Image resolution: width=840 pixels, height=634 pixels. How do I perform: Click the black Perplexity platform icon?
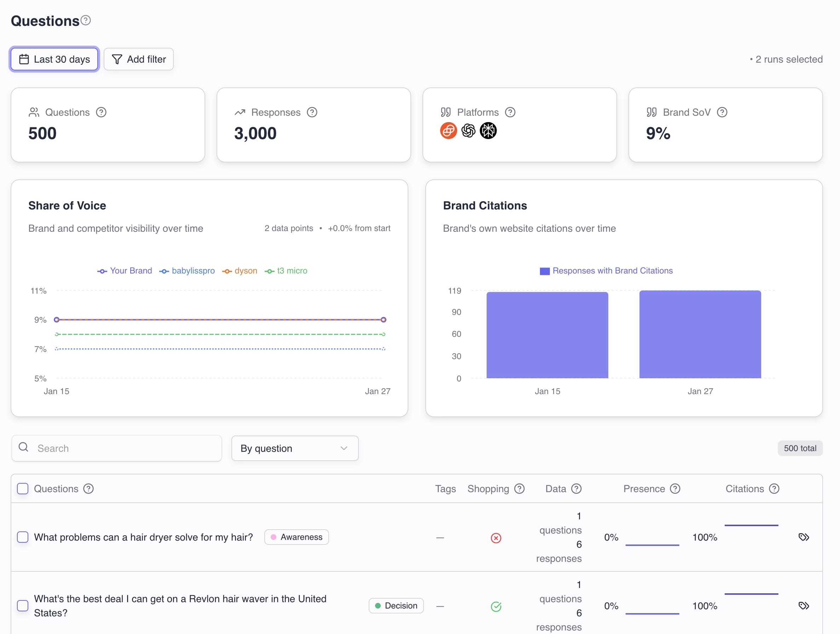(488, 131)
